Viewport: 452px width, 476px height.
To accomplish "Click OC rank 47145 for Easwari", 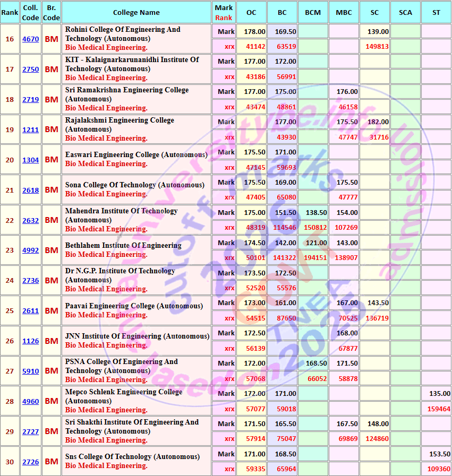I will pos(255,167).
